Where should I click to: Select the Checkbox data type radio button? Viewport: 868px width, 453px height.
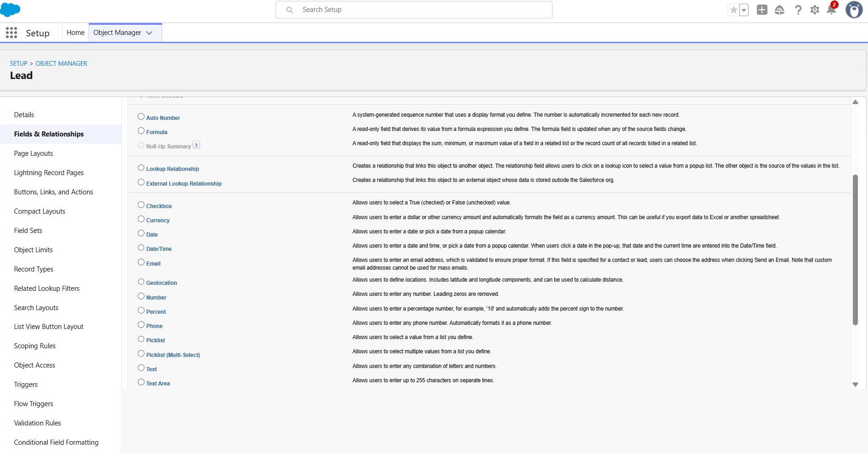point(141,205)
